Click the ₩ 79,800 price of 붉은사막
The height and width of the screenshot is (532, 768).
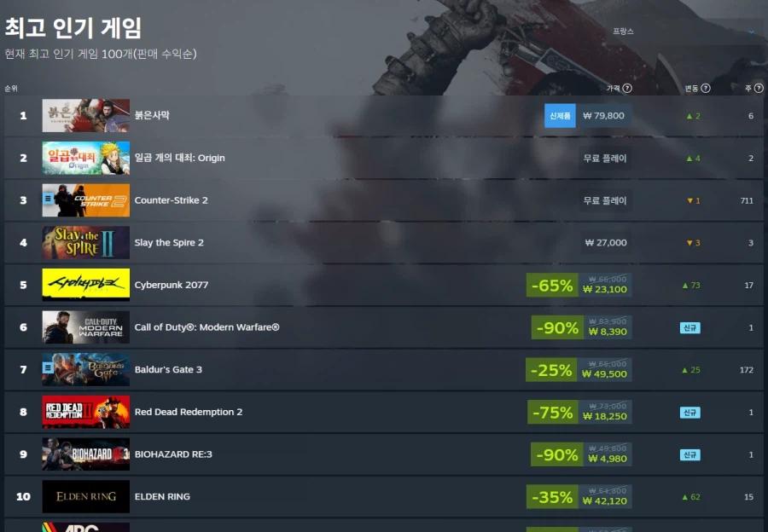603,116
